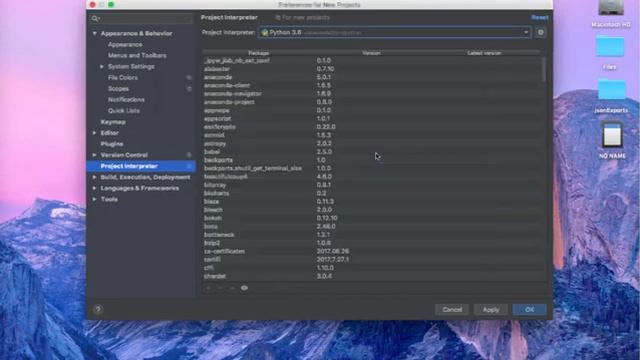Click the Reset link
Image resolution: width=640 pixels, height=360 pixels.
540,18
